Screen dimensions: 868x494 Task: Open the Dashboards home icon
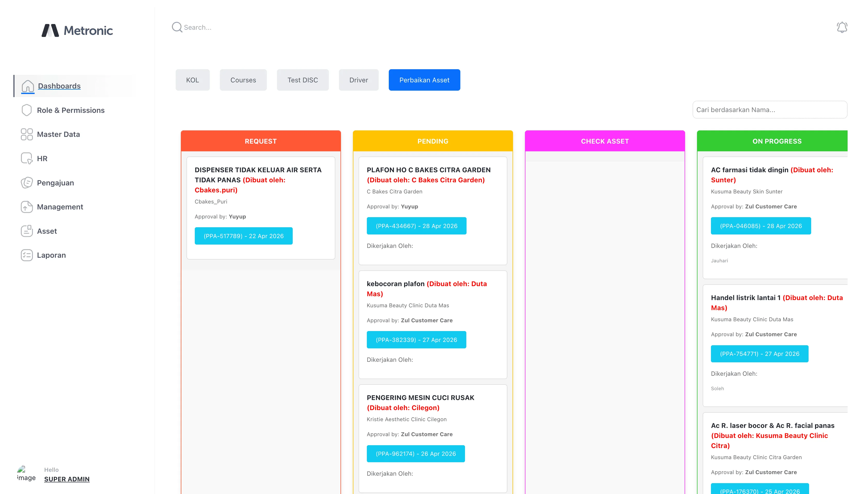(27, 86)
